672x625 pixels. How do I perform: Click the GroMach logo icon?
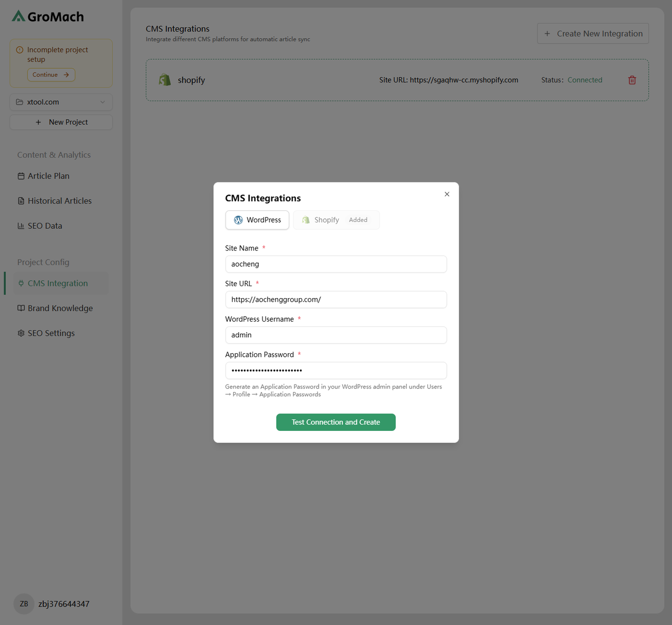pos(18,16)
